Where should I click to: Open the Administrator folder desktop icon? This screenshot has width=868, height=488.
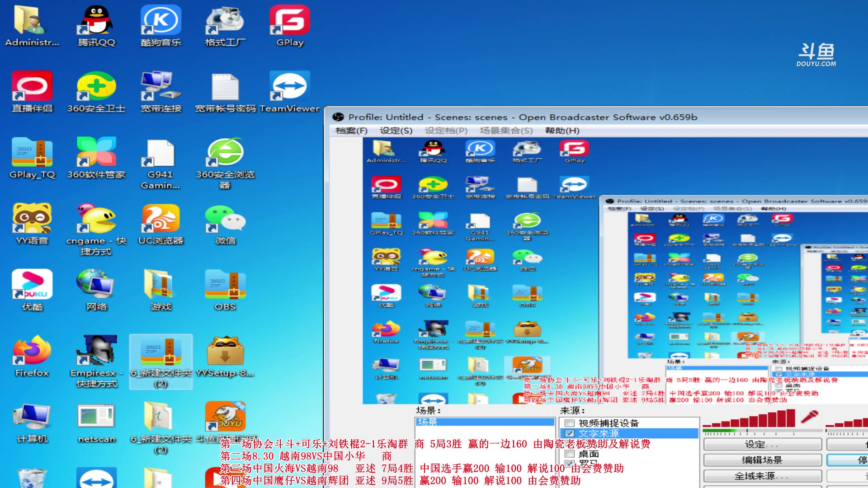pos(32,26)
